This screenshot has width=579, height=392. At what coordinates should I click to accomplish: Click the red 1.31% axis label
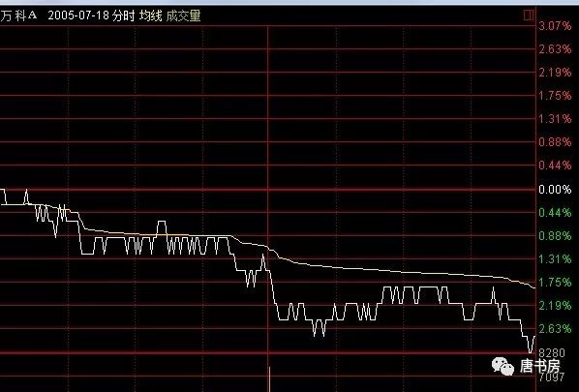(x=555, y=119)
